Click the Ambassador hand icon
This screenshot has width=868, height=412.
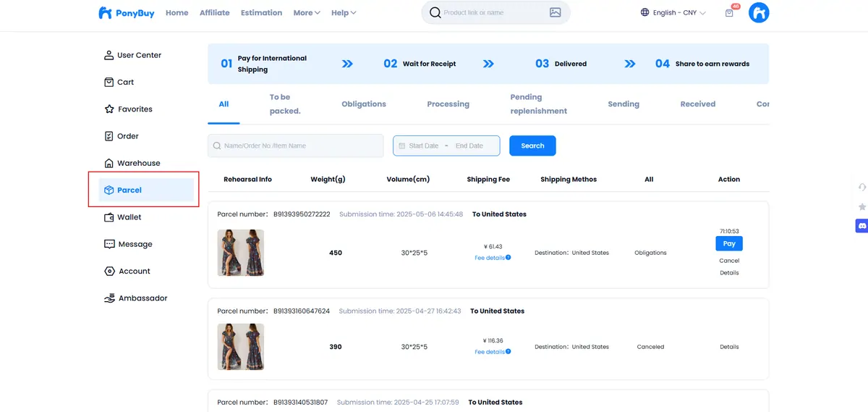[x=109, y=298]
